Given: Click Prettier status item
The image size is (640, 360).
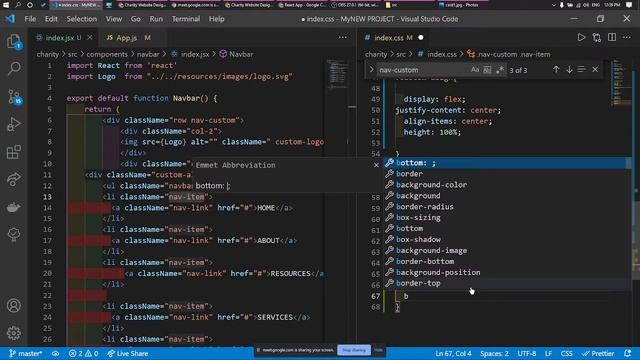Looking at the screenshot, I should [598, 353].
